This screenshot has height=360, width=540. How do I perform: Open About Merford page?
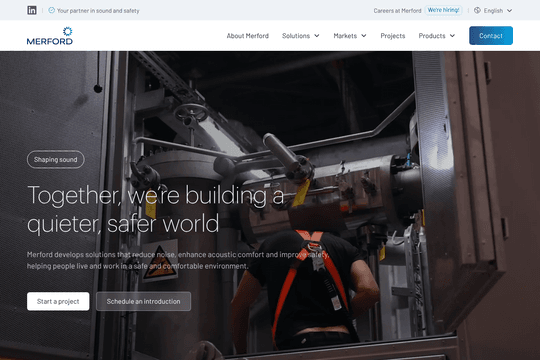pos(248,36)
